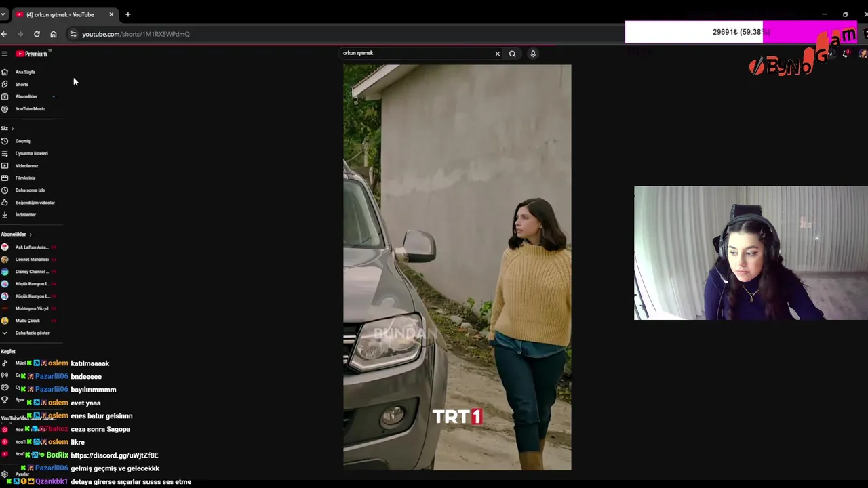Screen dimensions: 868x488
Task: Open Oynatma listeleri playlists
Action: (x=31, y=153)
